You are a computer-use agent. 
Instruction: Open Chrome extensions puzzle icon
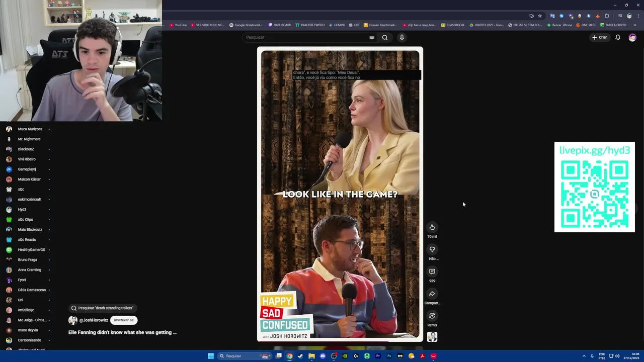pos(607,16)
